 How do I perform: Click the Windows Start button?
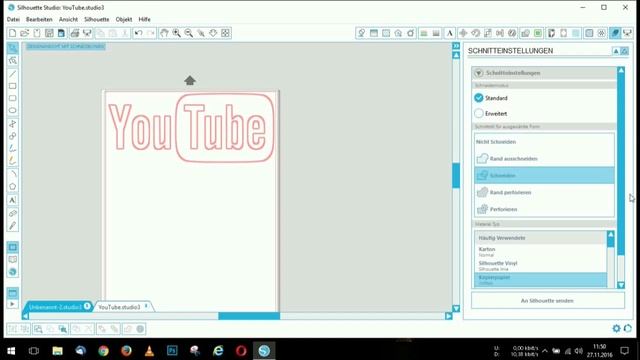pyautogui.click(x=11, y=351)
